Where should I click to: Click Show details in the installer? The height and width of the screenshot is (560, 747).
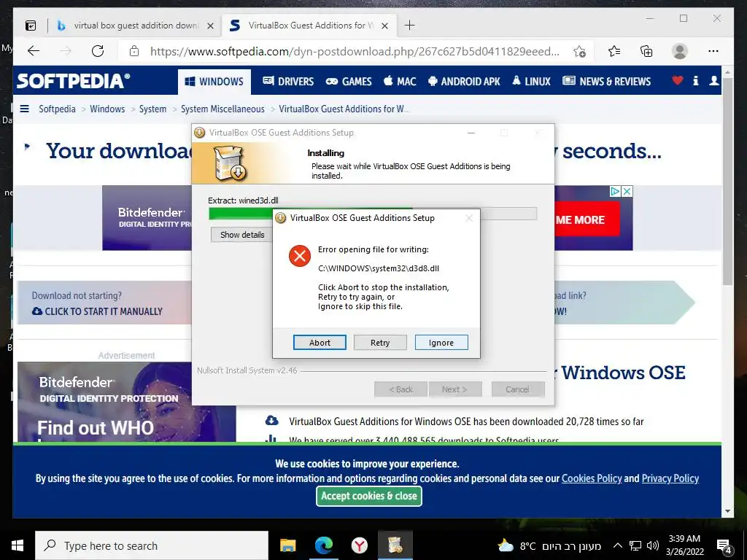pyautogui.click(x=242, y=235)
